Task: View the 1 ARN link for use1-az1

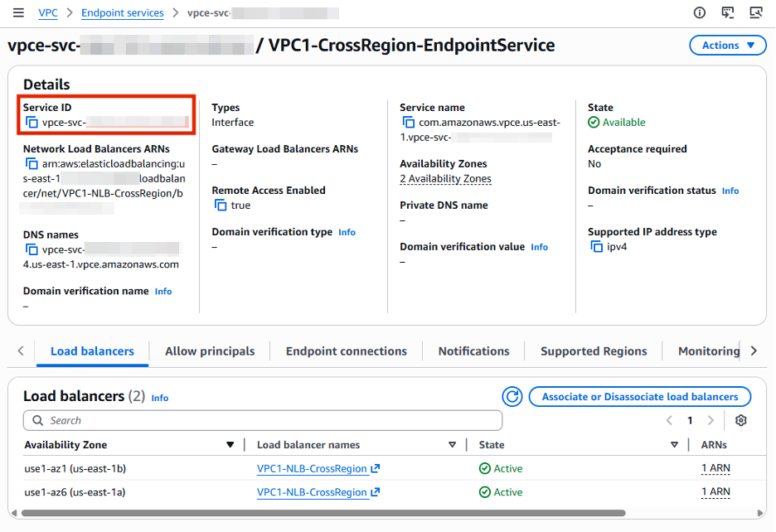Action: click(715, 468)
